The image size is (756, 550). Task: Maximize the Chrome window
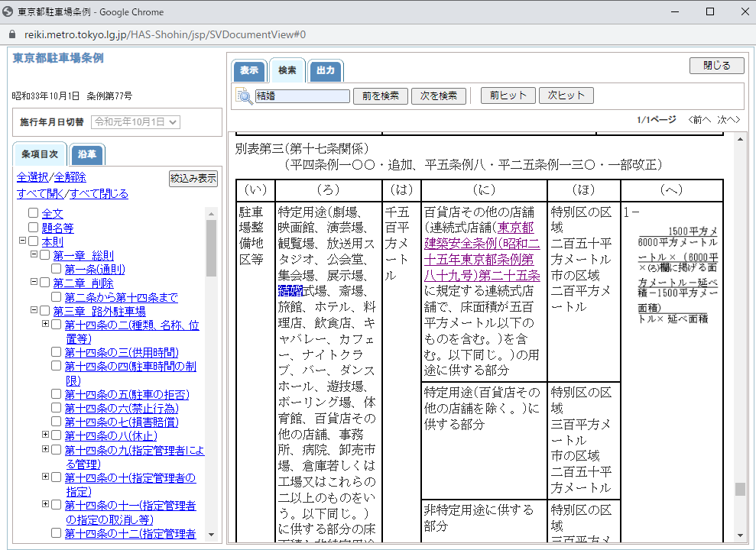point(710,11)
